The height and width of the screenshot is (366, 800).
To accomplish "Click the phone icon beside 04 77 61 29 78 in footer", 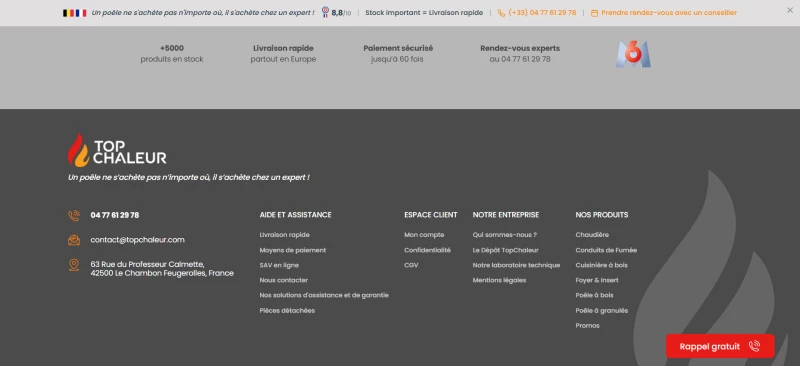I will [74, 215].
